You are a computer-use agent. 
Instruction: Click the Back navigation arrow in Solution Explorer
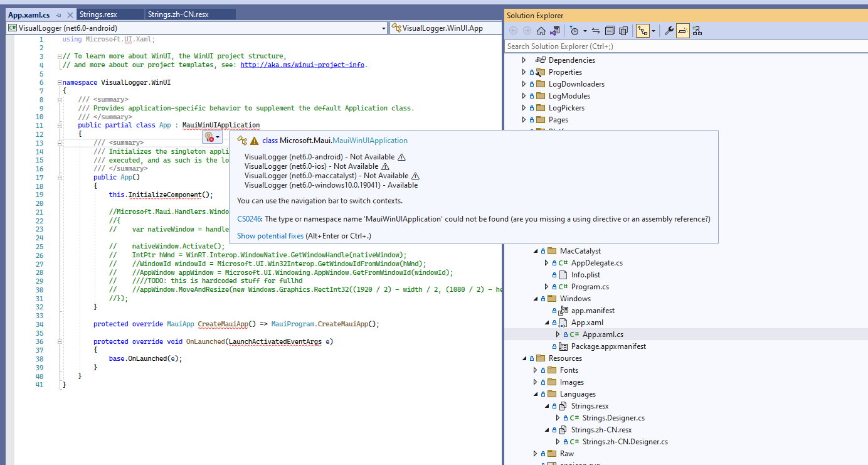point(513,30)
